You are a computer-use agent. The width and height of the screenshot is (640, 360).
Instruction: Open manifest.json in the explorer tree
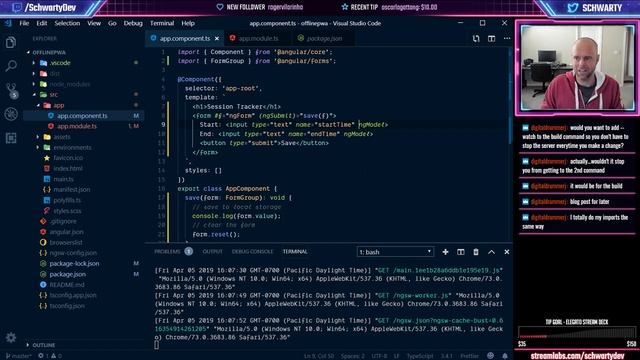pos(72,189)
